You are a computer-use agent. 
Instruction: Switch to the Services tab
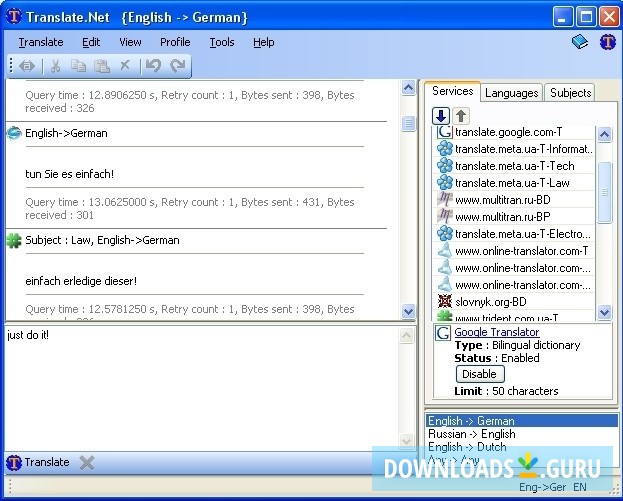point(453,91)
